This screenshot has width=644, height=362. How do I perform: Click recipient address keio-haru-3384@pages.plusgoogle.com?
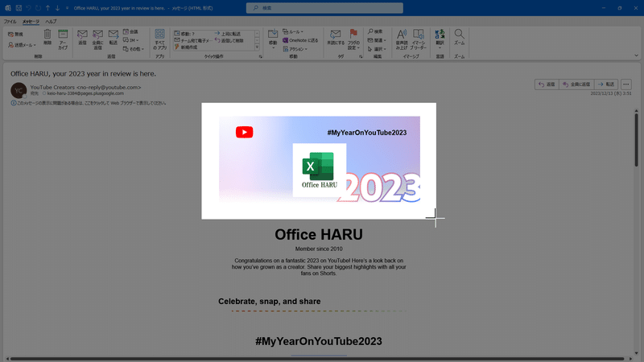pos(85,93)
